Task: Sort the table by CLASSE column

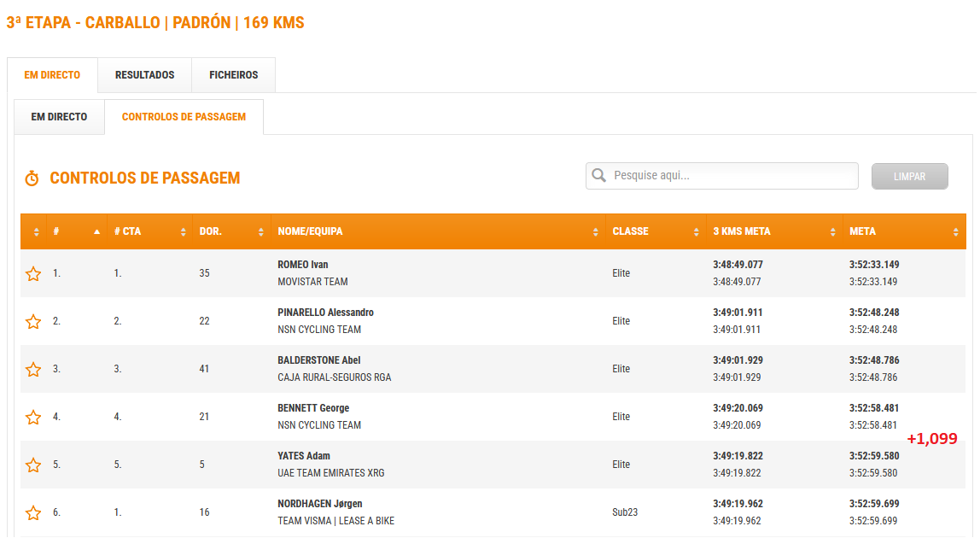Action: (x=655, y=231)
